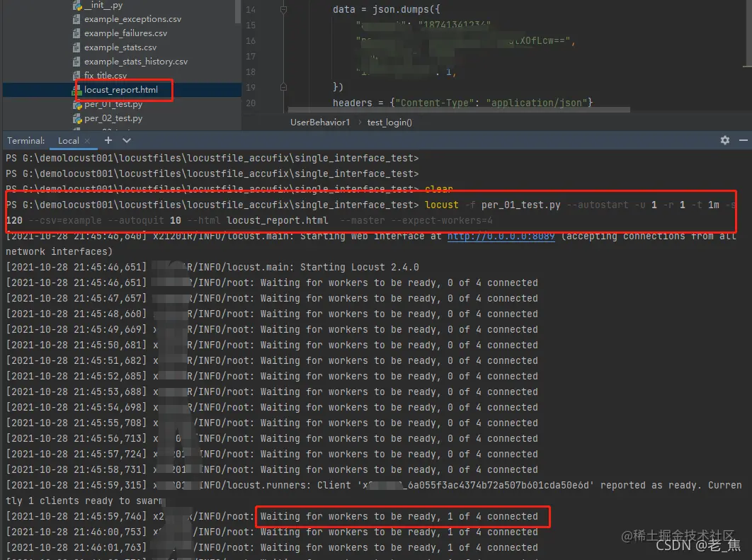Open example_stats_history.csv file

coord(136,62)
